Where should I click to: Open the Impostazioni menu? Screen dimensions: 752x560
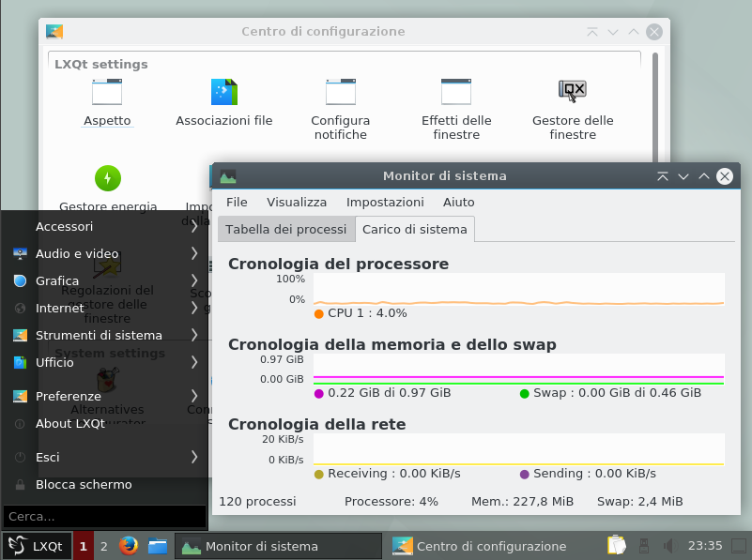(385, 202)
